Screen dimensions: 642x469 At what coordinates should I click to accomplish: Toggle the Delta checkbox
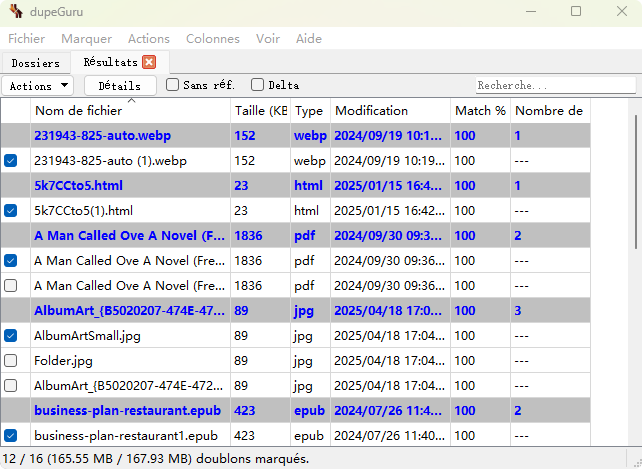pos(258,85)
